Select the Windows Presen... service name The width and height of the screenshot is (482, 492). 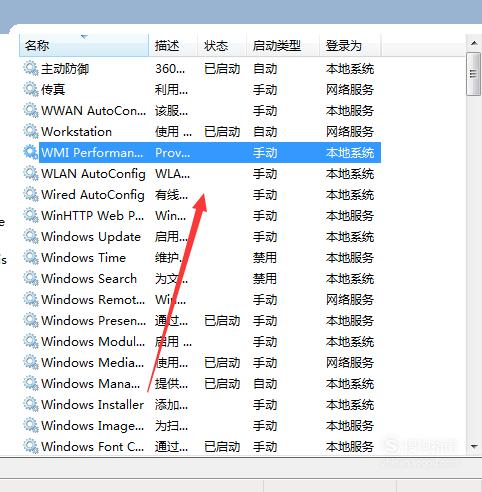coord(94,321)
